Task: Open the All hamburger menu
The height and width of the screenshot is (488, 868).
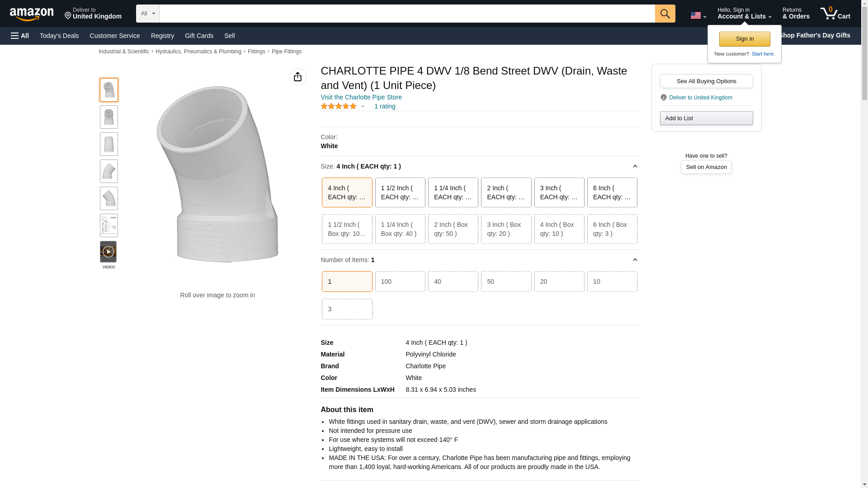Action: coord(20,36)
